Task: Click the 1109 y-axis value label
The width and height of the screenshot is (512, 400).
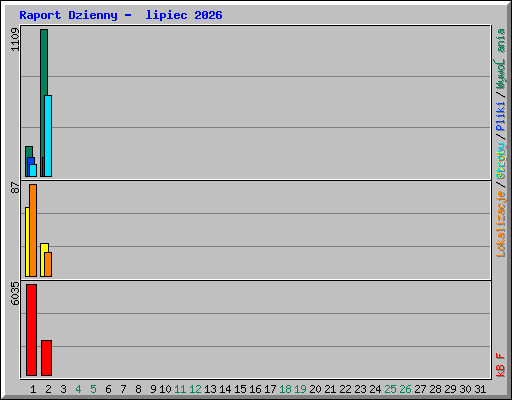Action: tap(15, 40)
